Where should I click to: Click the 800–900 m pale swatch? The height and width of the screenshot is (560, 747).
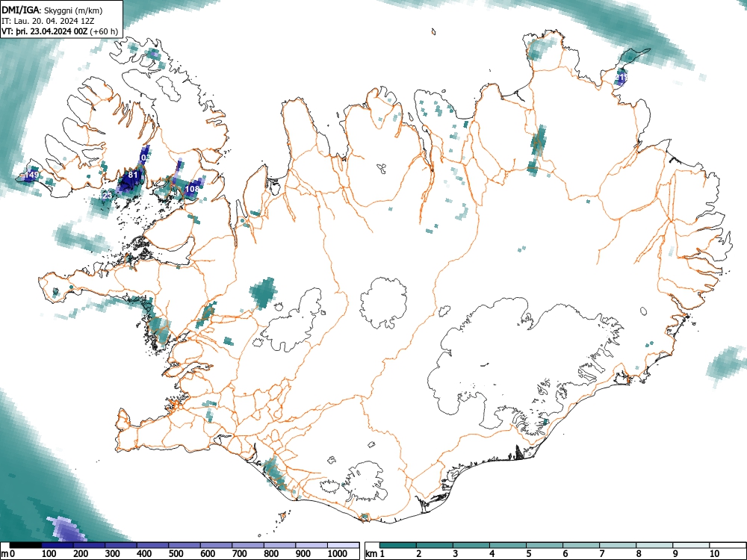pos(279,545)
